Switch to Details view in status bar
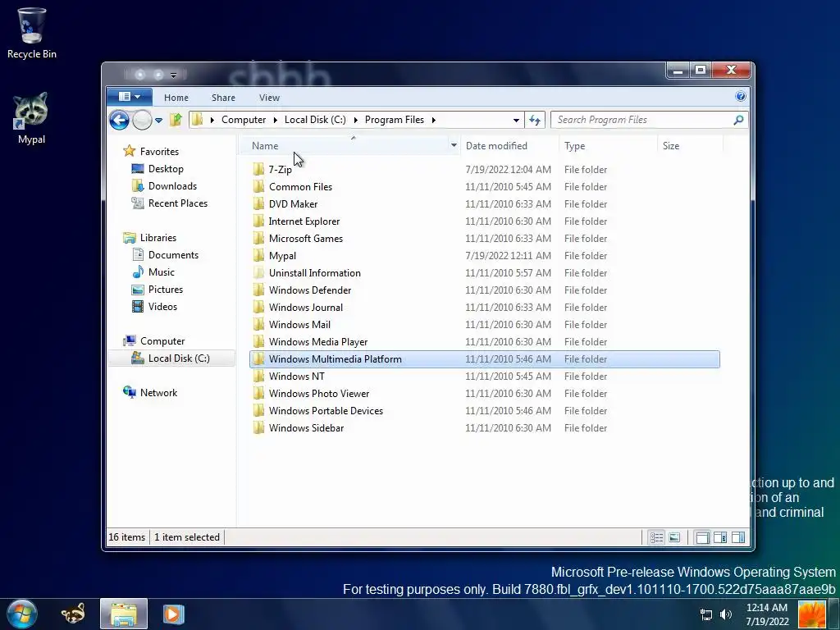The height and width of the screenshot is (630, 840). (x=657, y=537)
